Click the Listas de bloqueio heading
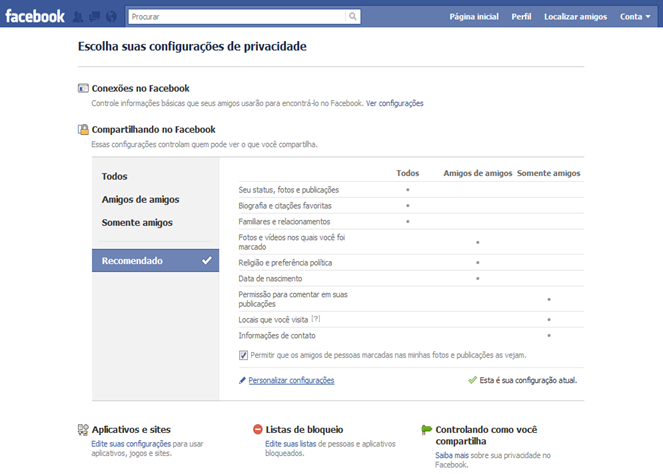The image size is (663, 474). click(304, 430)
